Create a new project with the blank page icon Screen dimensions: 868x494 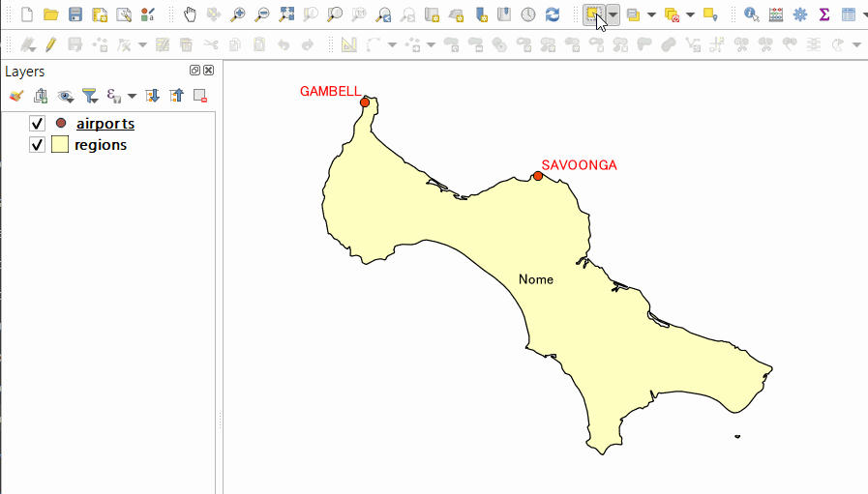[26, 15]
